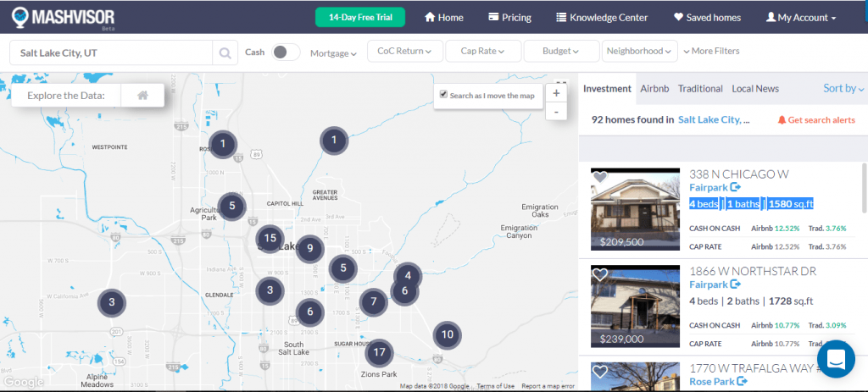Screen dimensions: 868x392
Task: Expand the Neighborhood filter
Action: pos(639,52)
